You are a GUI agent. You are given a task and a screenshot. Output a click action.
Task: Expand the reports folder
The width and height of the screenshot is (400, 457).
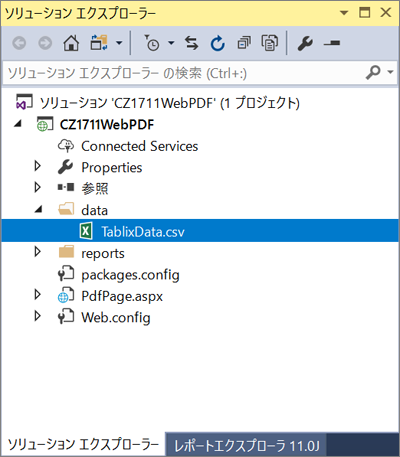tap(38, 252)
